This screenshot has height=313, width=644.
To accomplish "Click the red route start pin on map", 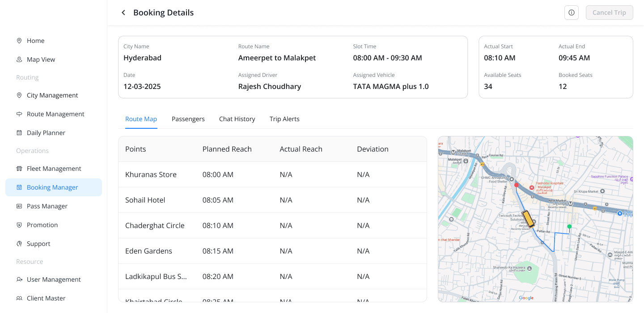I will pyautogui.click(x=516, y=185).
